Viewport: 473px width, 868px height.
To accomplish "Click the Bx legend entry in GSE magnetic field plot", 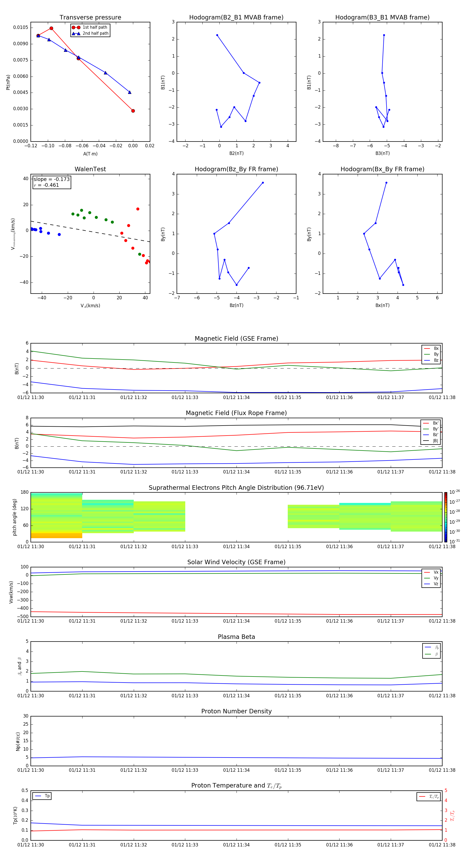I will coord(431,349).
